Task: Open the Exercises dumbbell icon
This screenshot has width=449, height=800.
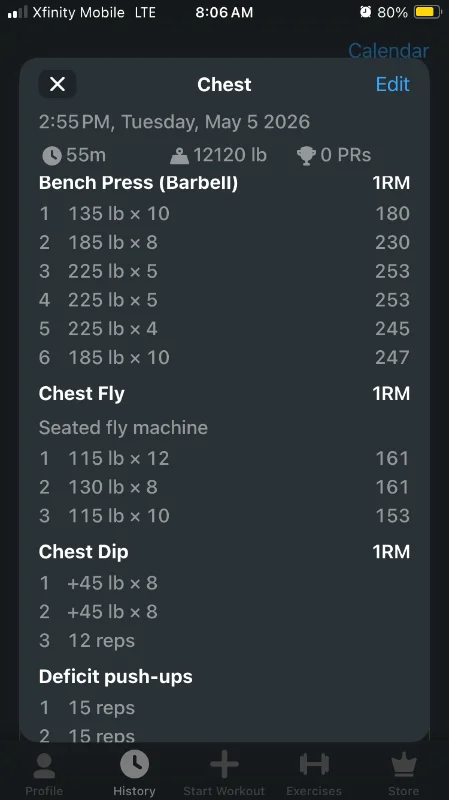Action: pos(314,764)
